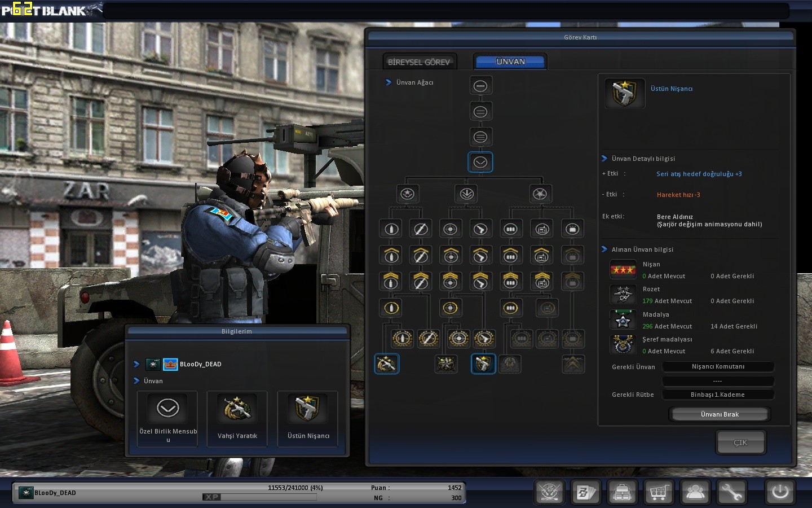This screenshot has height=508, width=812.
Task: Click the Ünvanı Bırak button
Action: click(x=720, y=414)
